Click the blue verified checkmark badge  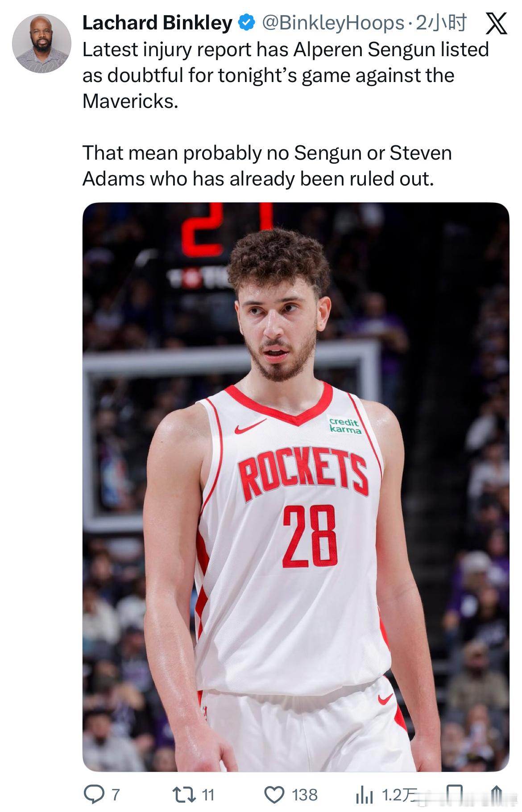tap(247, 23)
